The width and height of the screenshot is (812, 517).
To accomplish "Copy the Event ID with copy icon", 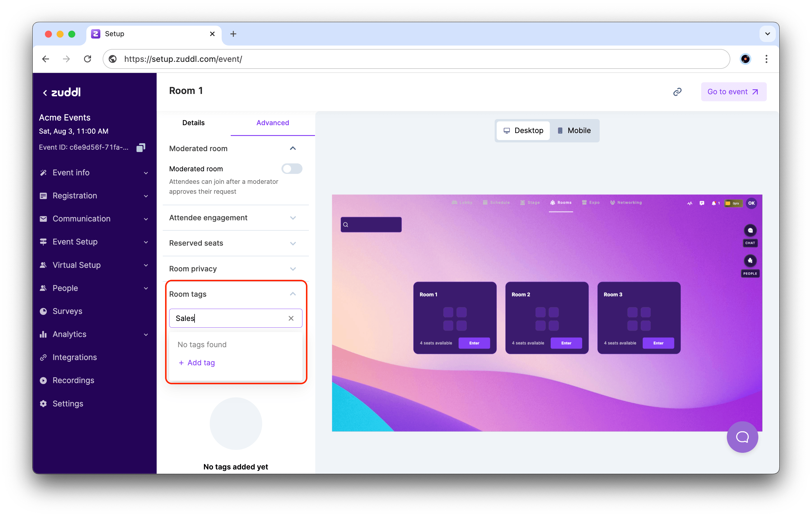I will point(141,148).
